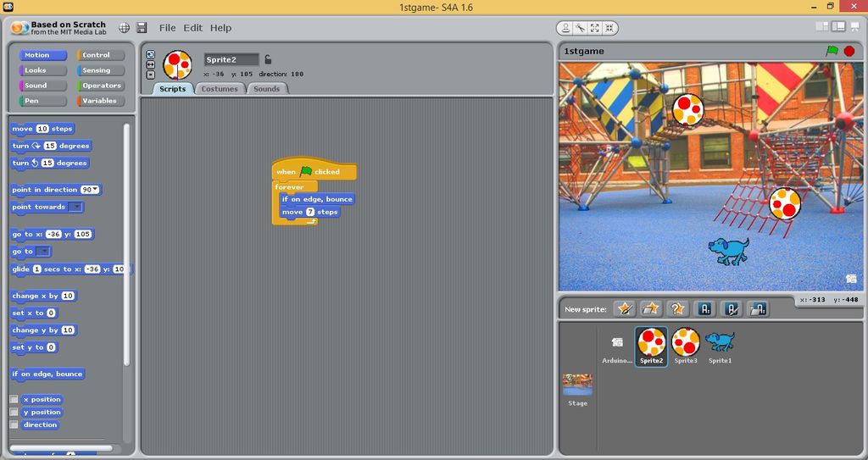The height and width of the screenshot is (460, 868).
Task: Save project using floppy disk icon
Action: 142,28
